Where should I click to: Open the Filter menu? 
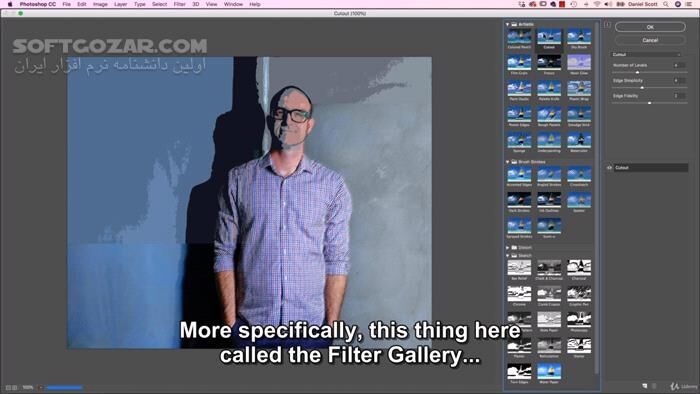click(179, 4)
